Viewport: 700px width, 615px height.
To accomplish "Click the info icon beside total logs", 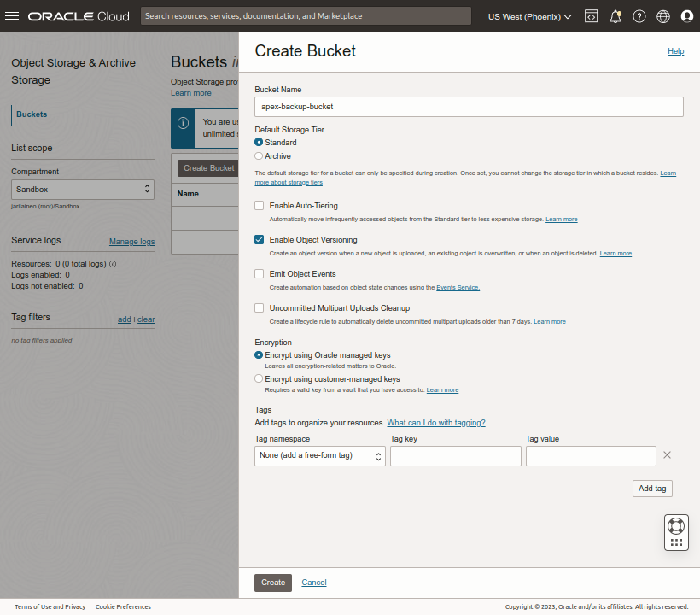I will (113, 264).
